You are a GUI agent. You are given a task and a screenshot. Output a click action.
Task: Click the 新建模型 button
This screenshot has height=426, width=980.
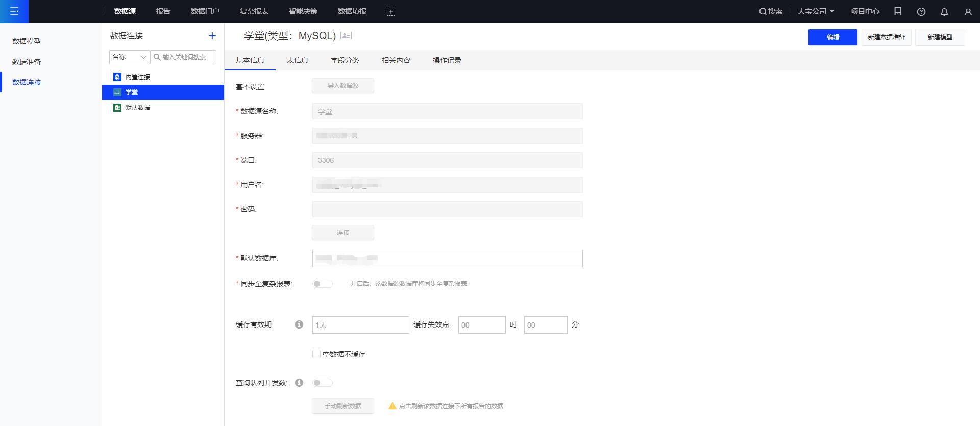[940, 37]
